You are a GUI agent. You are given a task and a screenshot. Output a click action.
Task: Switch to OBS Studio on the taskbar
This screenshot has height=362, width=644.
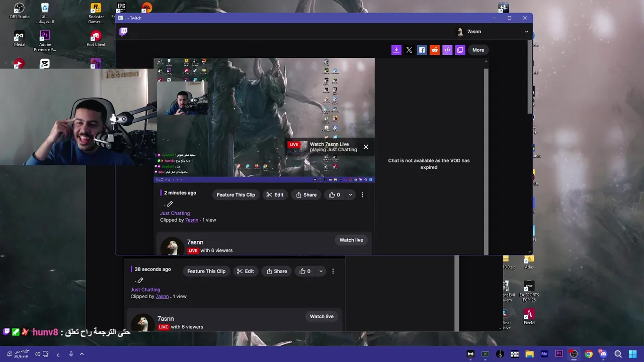[574, 354]
